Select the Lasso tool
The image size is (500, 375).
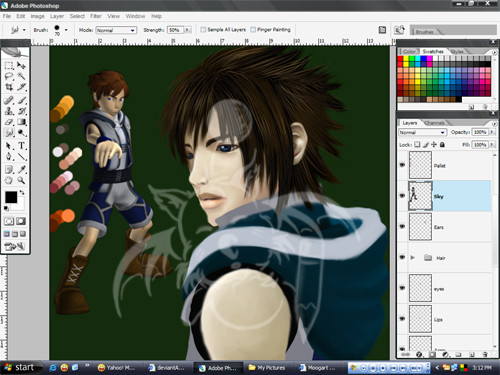pos(9,76)
